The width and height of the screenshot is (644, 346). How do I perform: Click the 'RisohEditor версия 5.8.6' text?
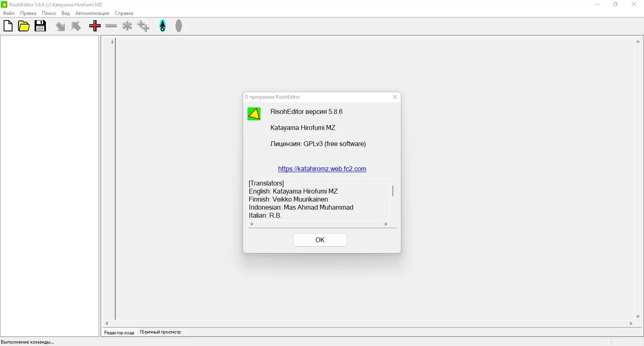(x=306, y=111)
